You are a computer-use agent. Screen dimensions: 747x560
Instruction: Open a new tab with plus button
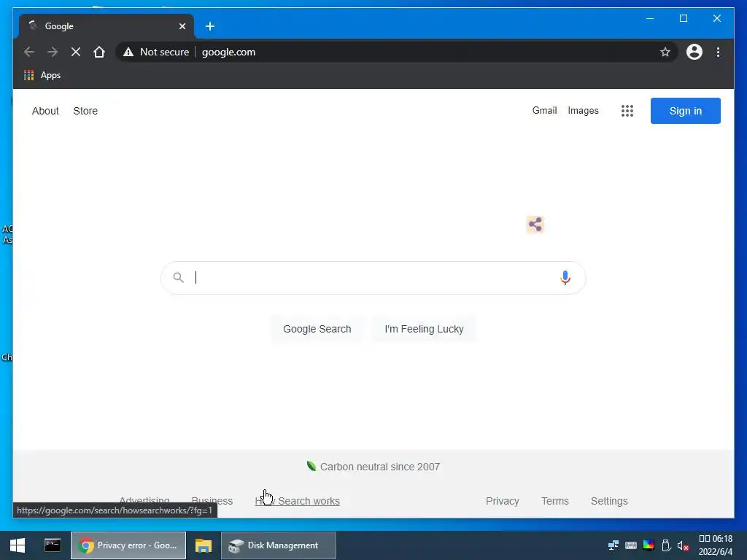209,26
